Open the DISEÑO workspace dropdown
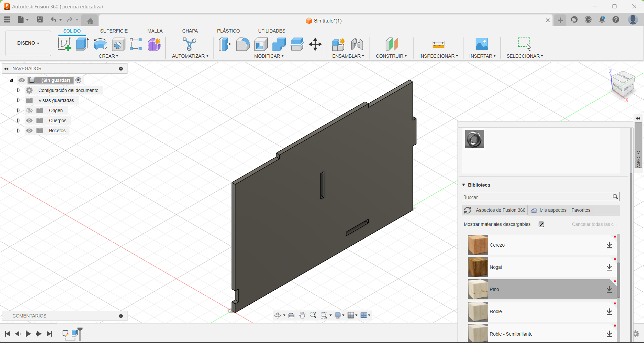644x343 pixels. tap(28, 43)
